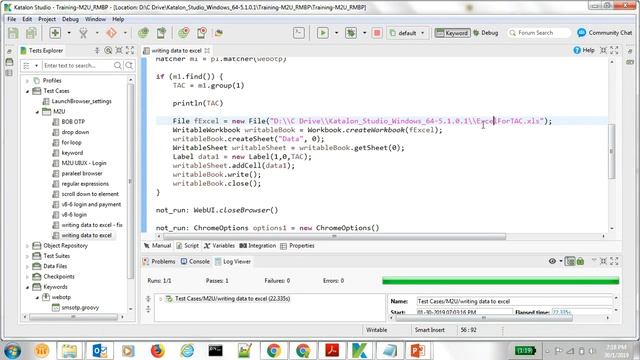Expand the Test Suites node

(27, 256)
